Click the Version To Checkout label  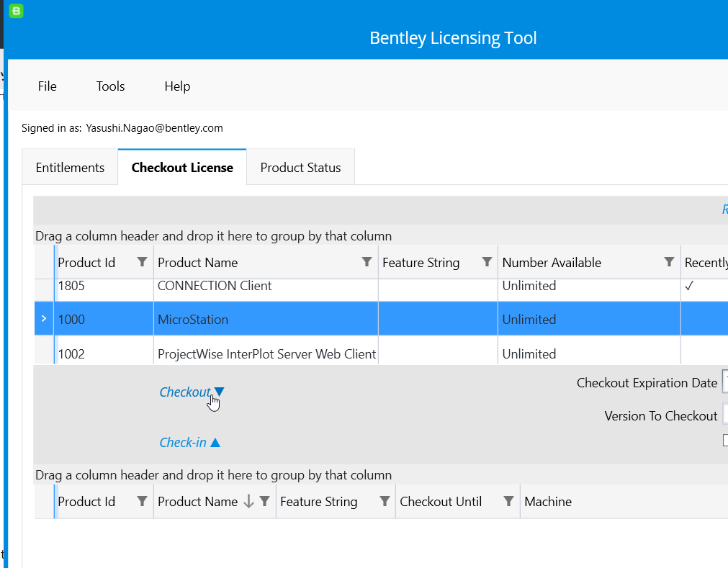point(661,416)
